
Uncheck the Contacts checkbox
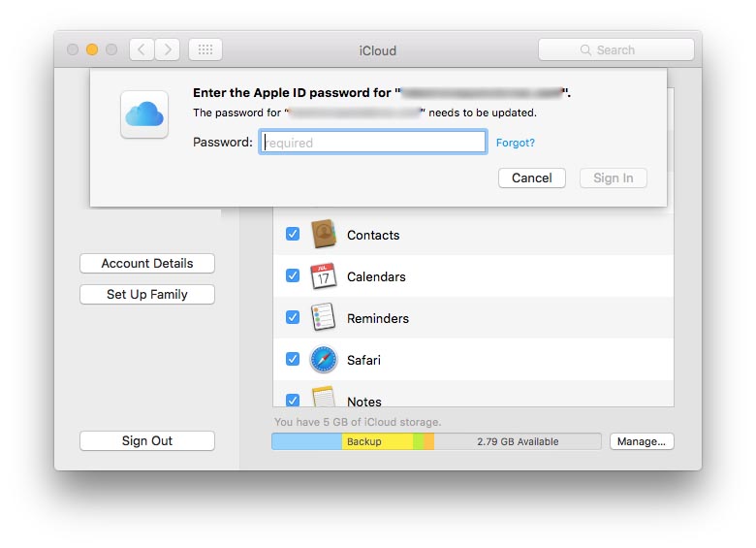(293, 234)
